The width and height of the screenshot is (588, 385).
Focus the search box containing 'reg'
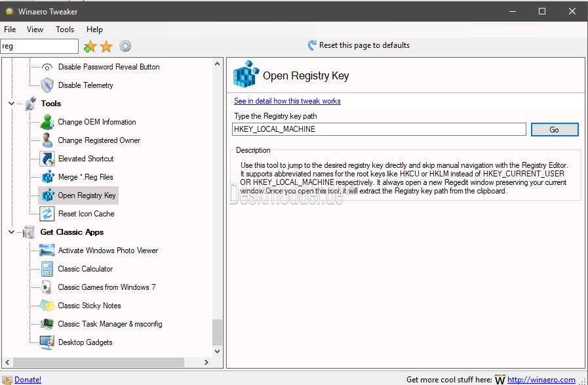pyautogui.click(x=39, y=46)
